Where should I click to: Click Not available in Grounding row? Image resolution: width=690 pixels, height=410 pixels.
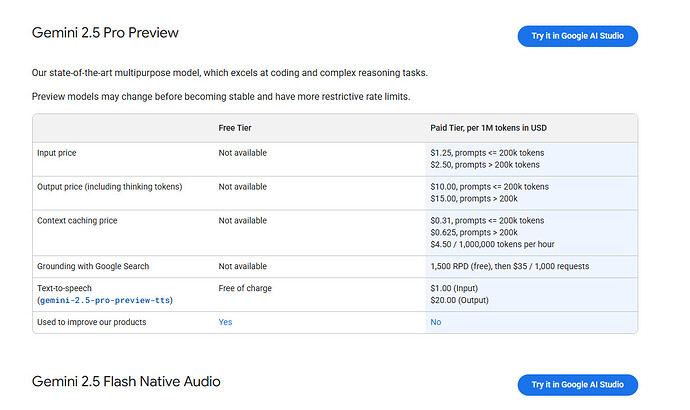tap(242, 267)
